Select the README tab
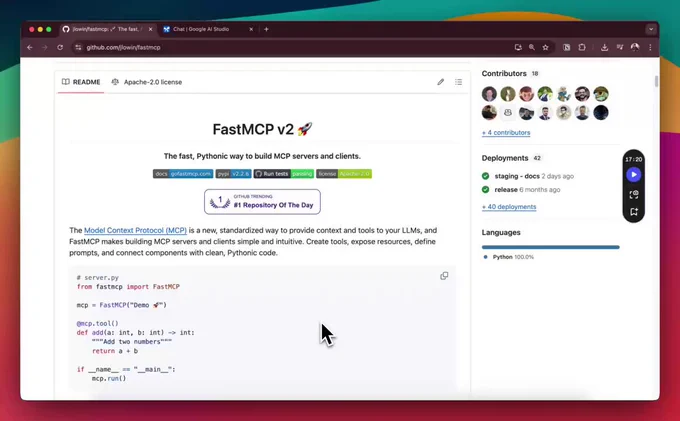680x421 pixels. (81, 82)
